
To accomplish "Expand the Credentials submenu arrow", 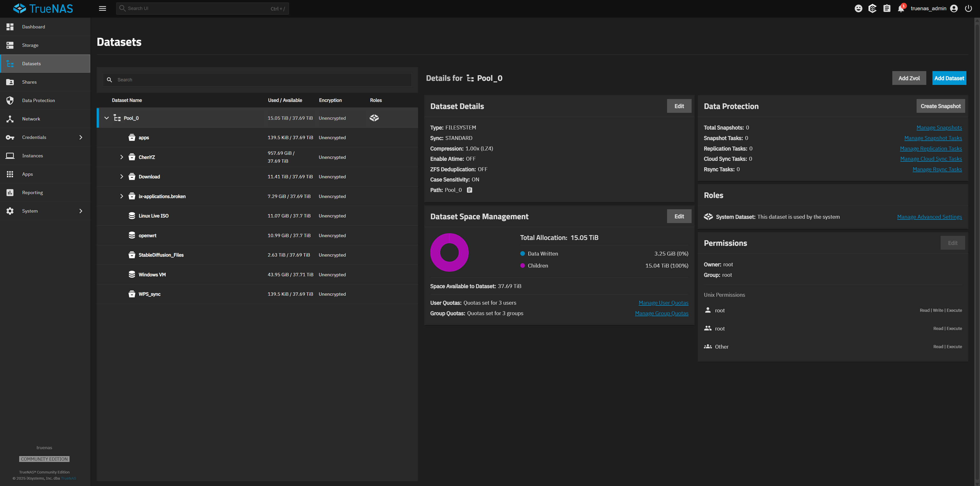I will tap(81, 137).
